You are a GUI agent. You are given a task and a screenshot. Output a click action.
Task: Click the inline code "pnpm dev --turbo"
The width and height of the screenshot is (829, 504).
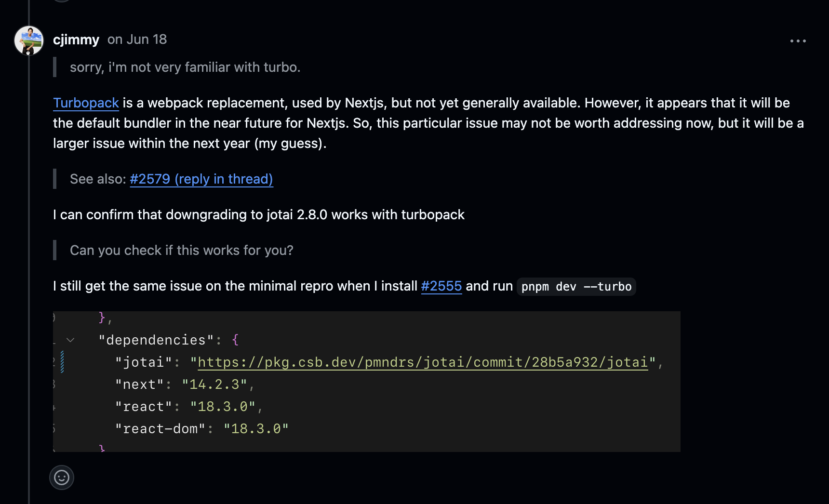576,287
